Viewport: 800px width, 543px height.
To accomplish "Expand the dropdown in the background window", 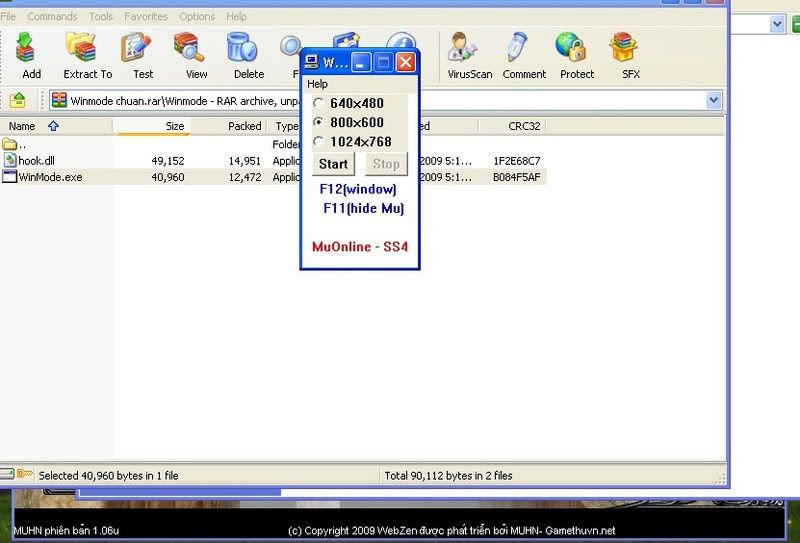I will [x=777, y=23].
